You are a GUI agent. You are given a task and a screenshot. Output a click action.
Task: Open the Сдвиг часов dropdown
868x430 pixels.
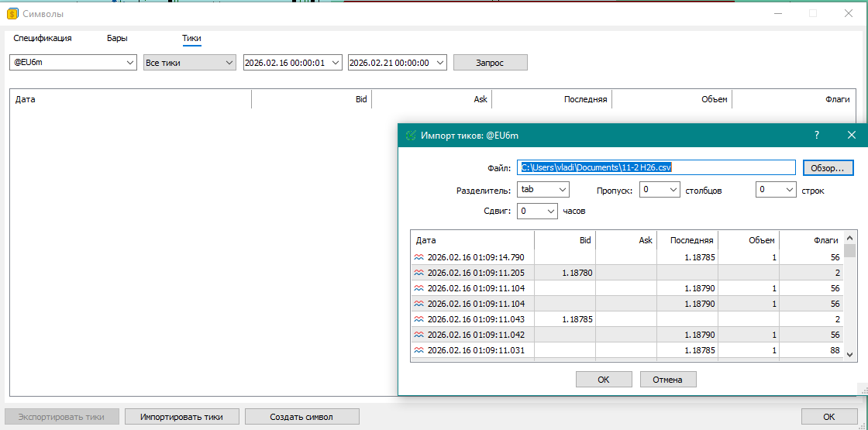537,211
